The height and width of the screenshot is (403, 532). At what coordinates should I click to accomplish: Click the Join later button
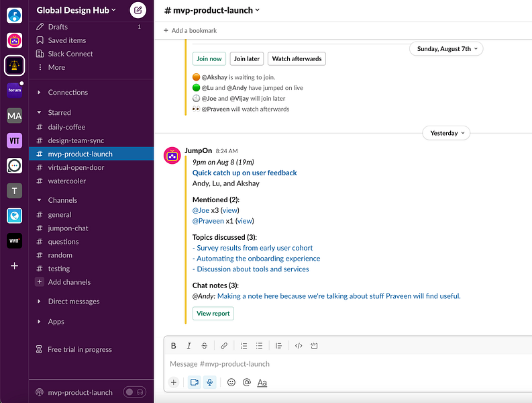click(247, 59)
